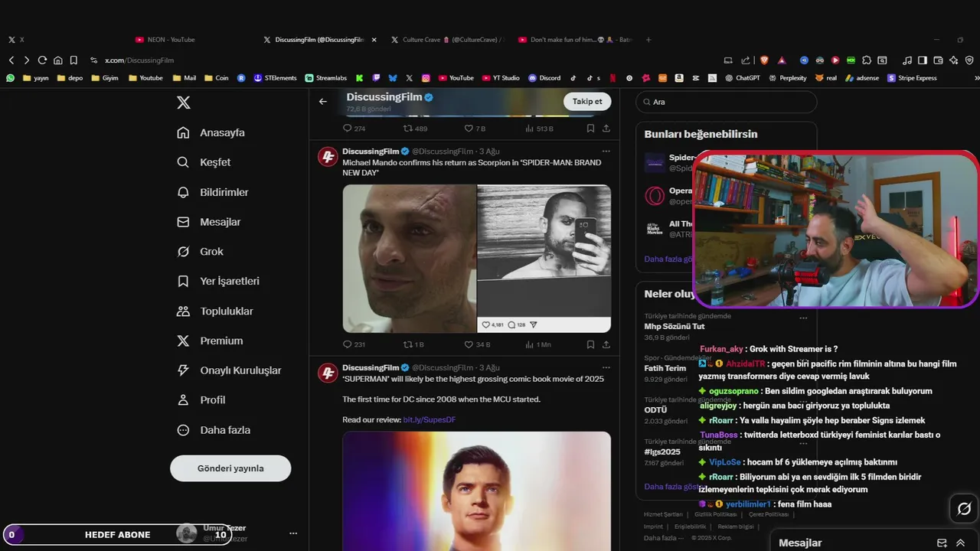Open the Superman poster image

pyautogui.click(x=476, y=491)
